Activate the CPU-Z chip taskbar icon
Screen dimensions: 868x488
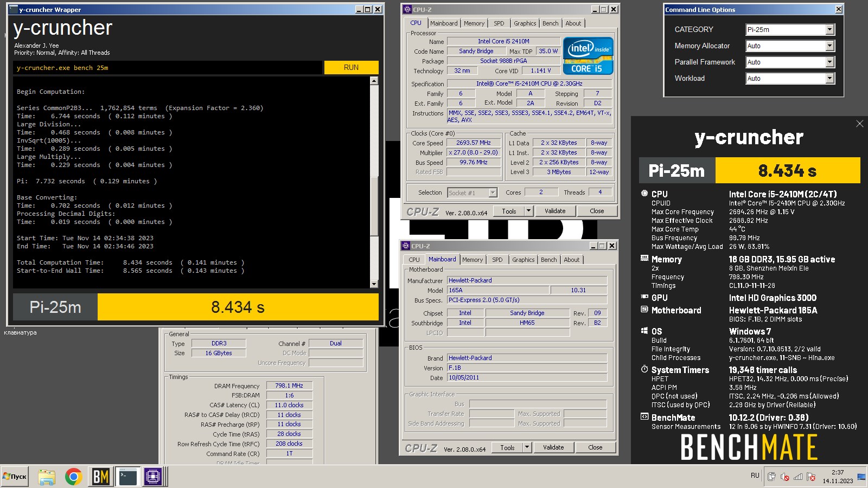(153, 477)
